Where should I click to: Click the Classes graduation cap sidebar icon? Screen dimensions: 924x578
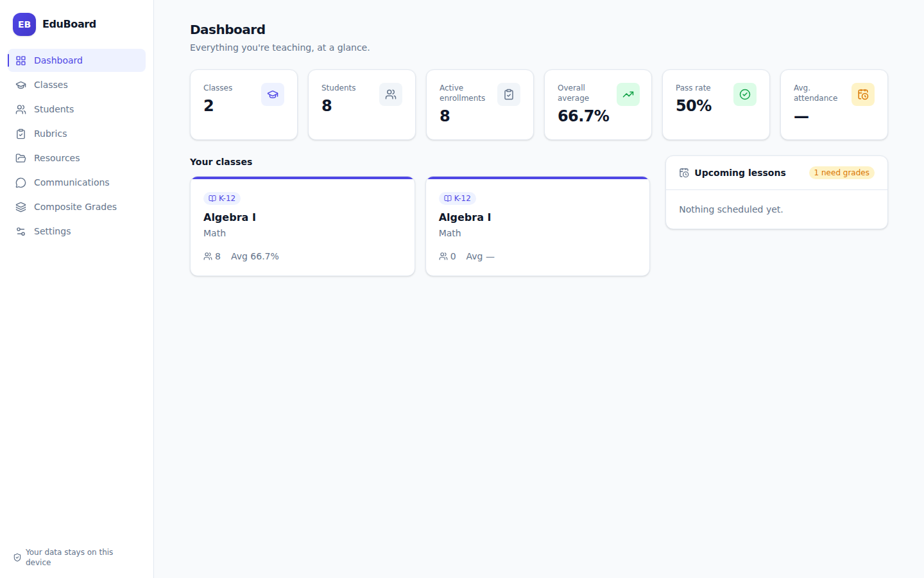(x=21, y=85)
